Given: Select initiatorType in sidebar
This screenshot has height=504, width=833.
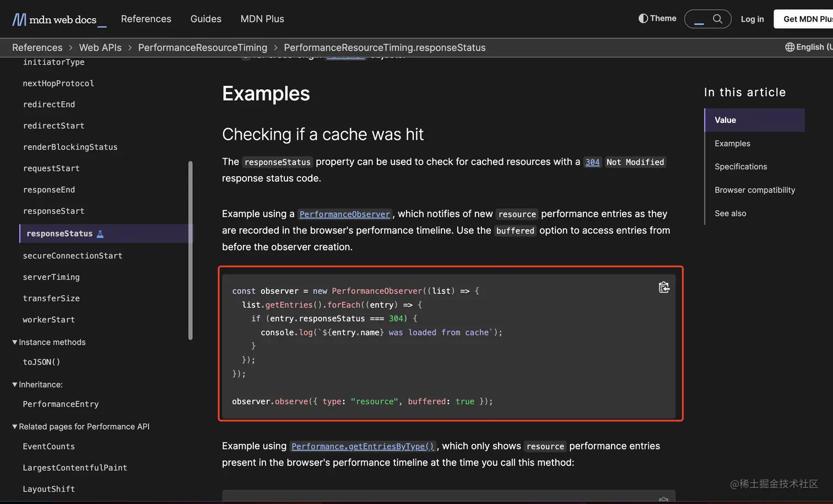Looking at the screenshot, I should (53, 62).
